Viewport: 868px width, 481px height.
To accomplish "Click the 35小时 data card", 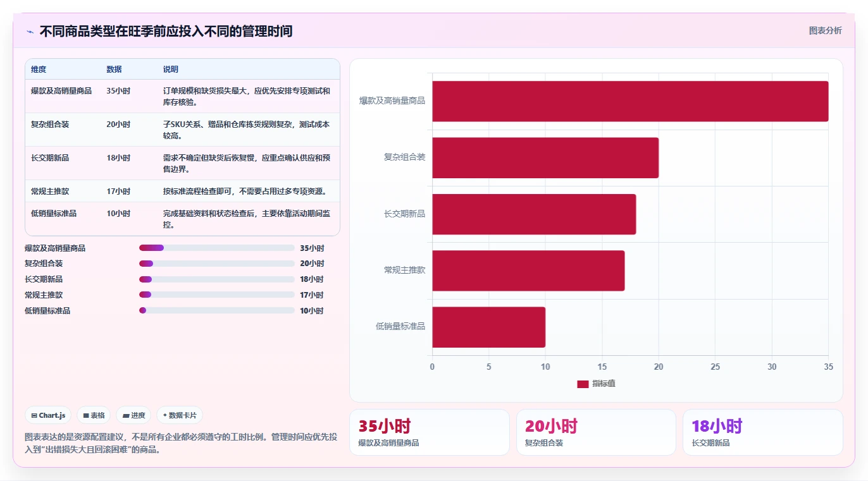I will click(x=429, y=432).
